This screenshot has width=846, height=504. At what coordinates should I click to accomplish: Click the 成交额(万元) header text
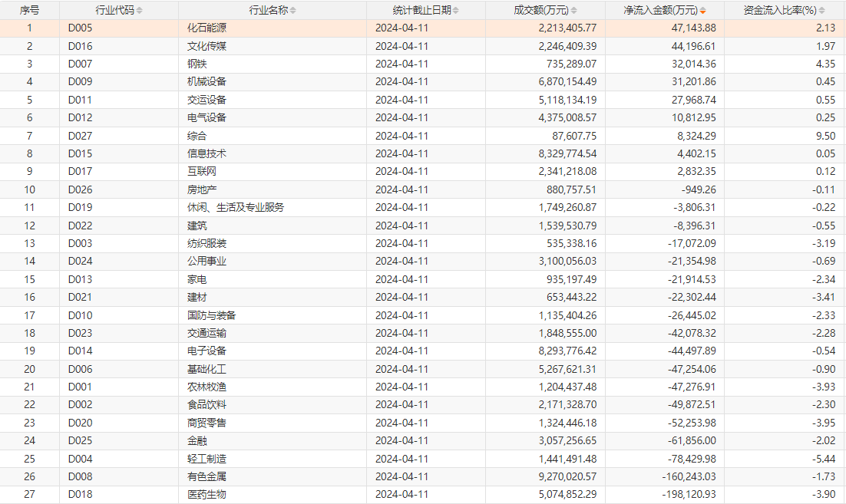(x=541, y=10)
